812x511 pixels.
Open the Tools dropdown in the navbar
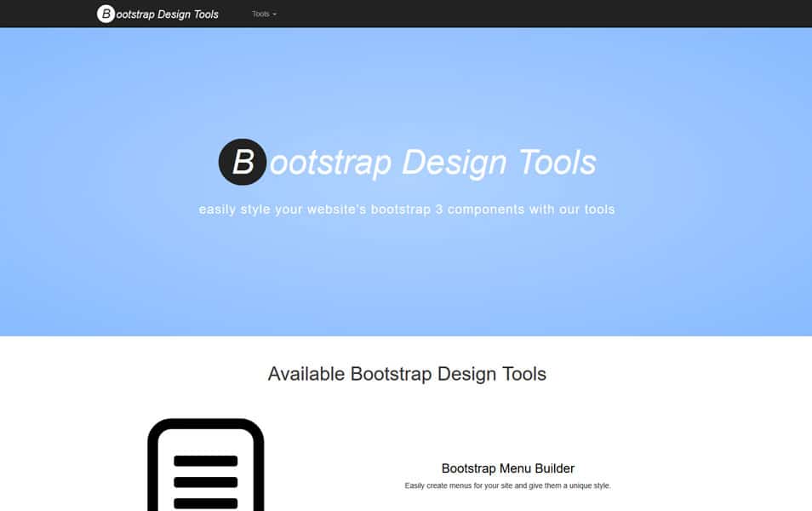tap(263, 14)
